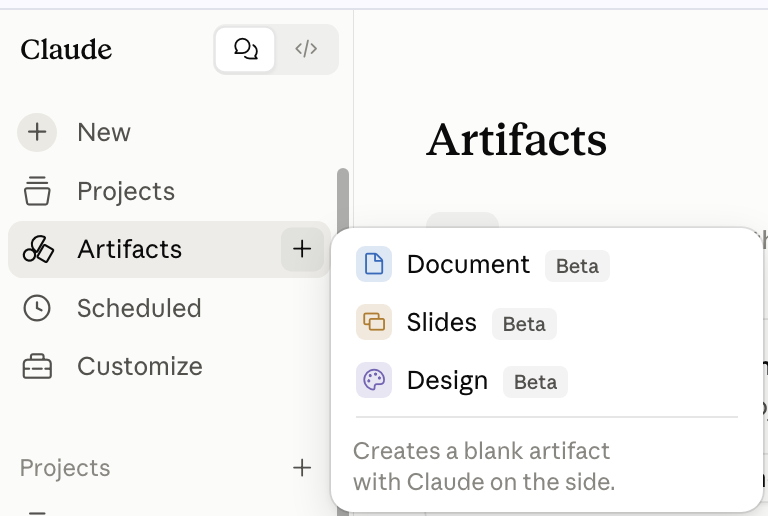Image resolution: width=768 pixels, height=516 pixels.
Task: Click the Beta badge next to Design
Action: pyautogui.click(x=535, y=382)
